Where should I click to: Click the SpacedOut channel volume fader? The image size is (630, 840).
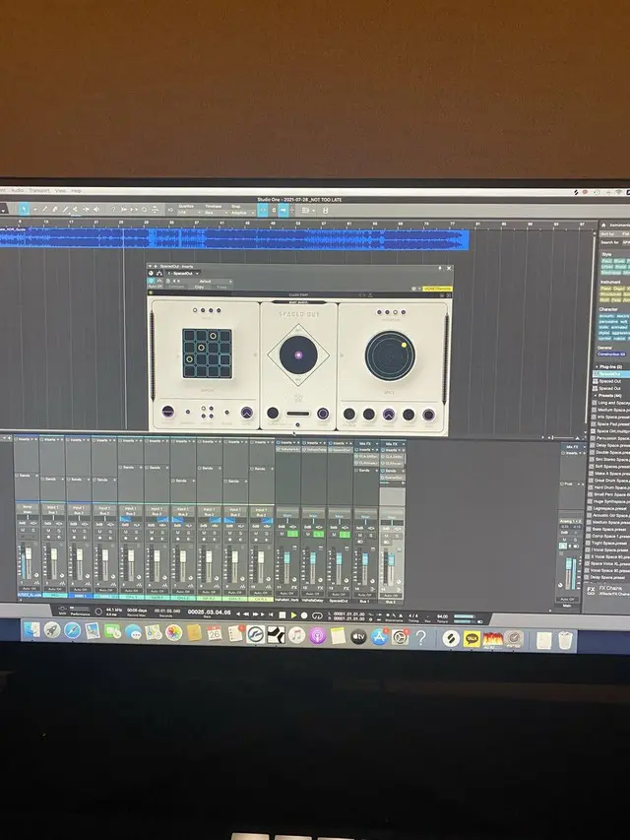coord(339,557)
